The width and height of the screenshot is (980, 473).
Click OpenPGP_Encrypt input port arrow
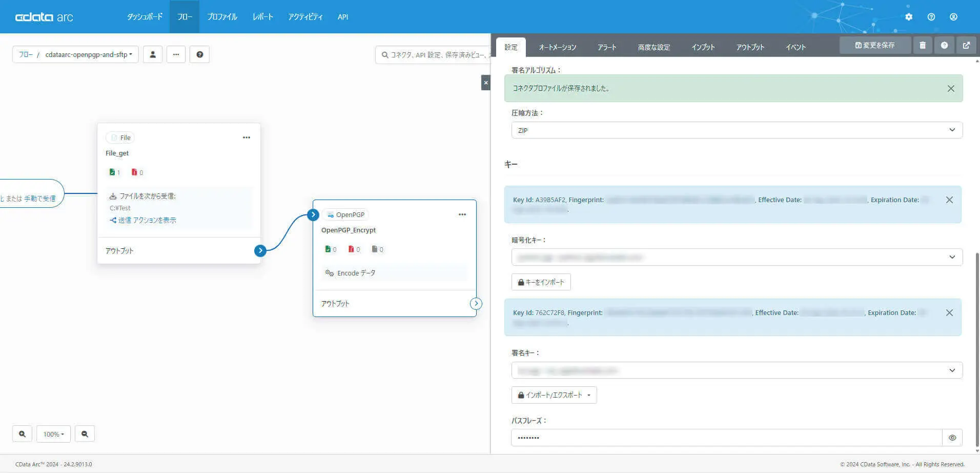point(313,214)
